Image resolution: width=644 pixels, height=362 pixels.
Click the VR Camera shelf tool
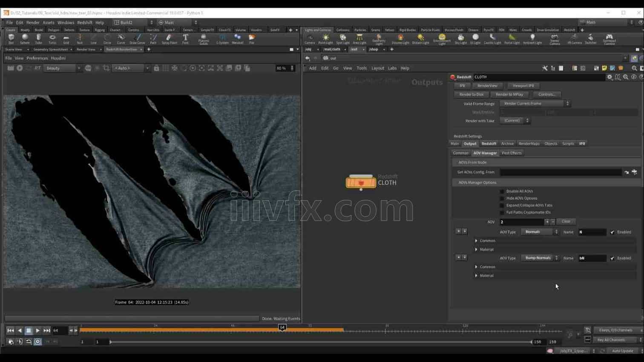click(x=575, y=39)
